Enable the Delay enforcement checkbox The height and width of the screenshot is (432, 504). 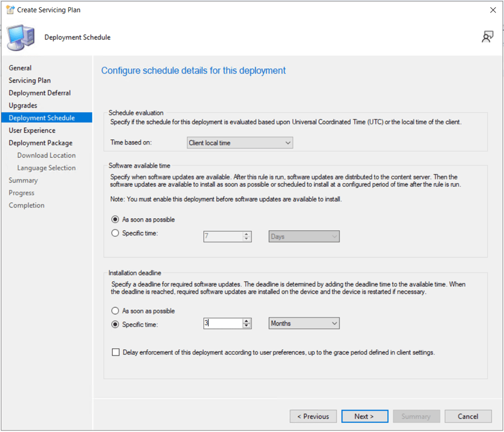116,352
